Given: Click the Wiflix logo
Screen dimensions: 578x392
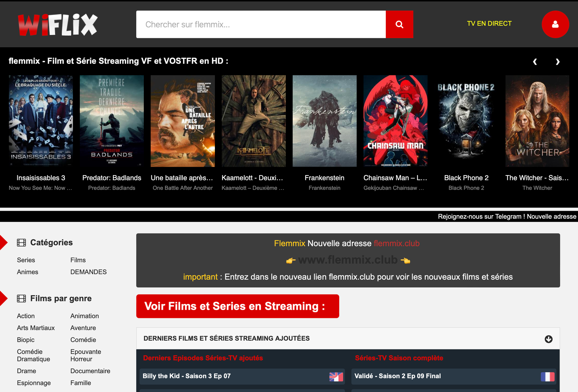Looking at the screenshot, I should click(58, 25).
